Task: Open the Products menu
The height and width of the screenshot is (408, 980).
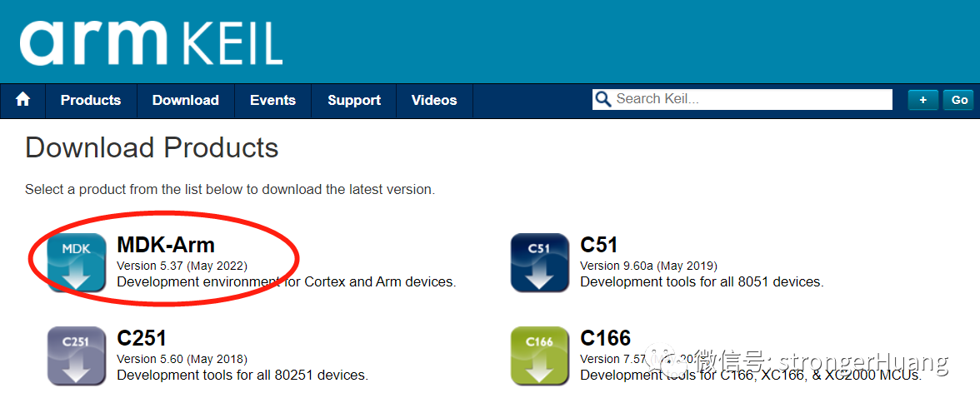Action: click(91, 100)
